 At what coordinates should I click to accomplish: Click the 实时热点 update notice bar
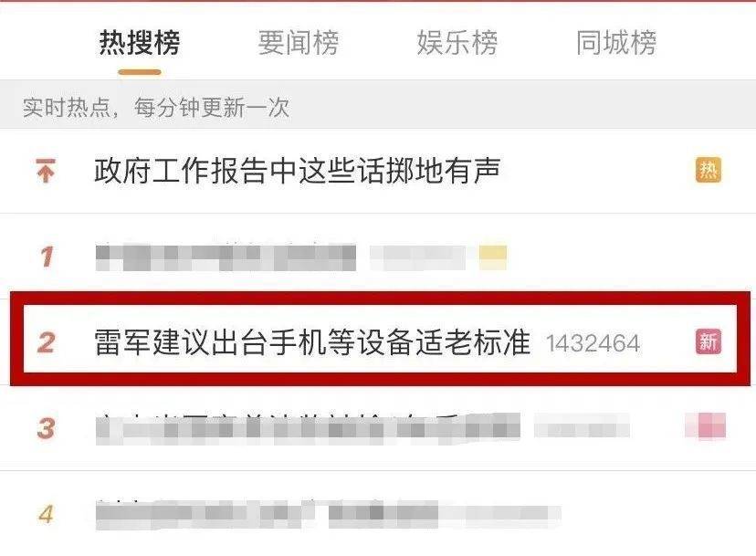tap(378, 106)
